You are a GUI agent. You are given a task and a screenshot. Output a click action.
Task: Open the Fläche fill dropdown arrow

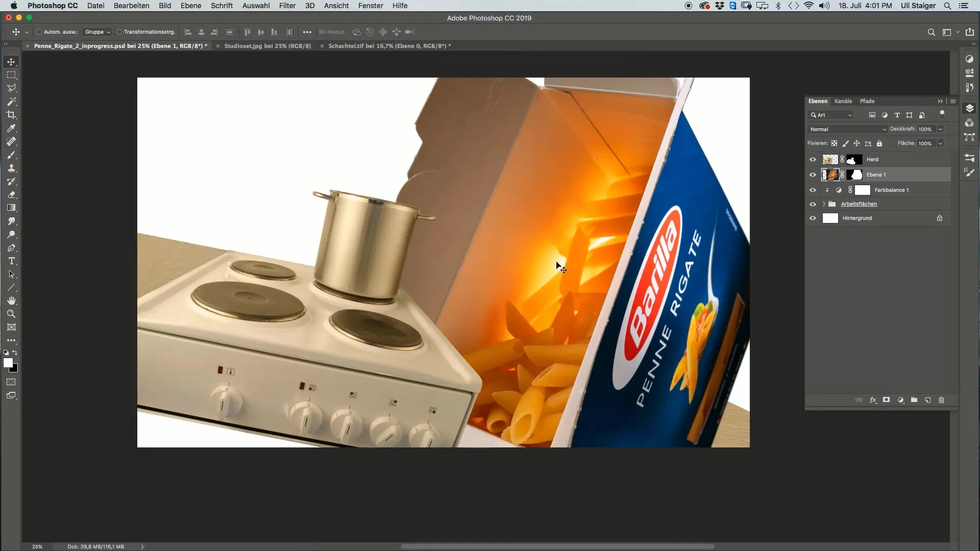[940, 143]
